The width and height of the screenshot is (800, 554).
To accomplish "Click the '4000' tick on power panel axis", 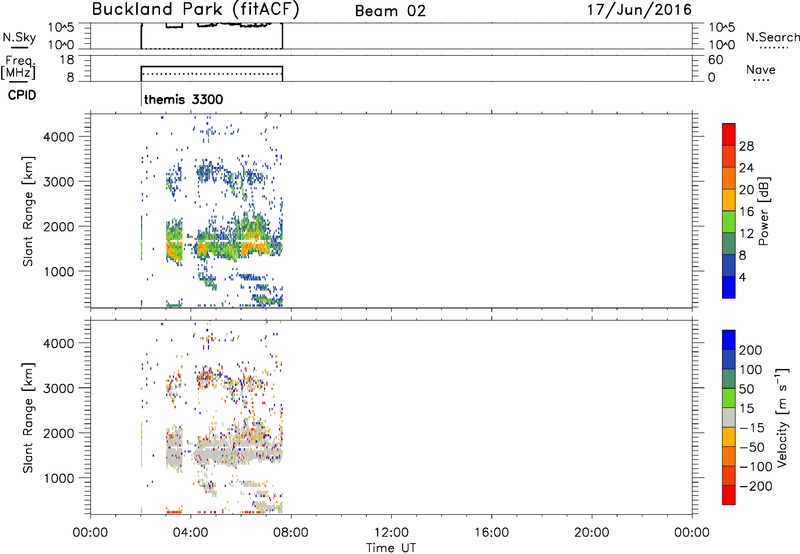I will point(59,137).
